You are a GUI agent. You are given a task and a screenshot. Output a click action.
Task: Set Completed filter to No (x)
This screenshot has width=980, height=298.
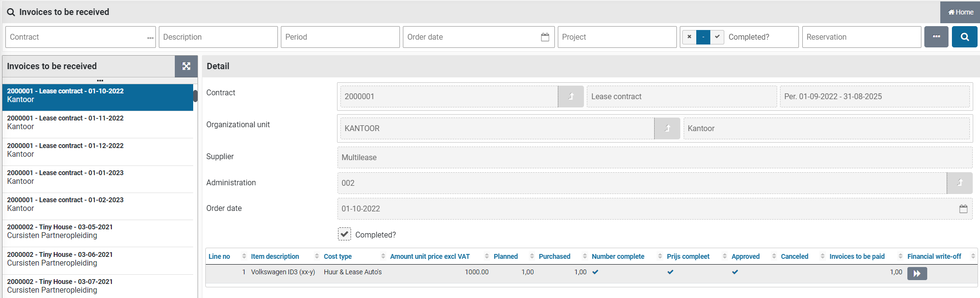click(x=689, y=37)
